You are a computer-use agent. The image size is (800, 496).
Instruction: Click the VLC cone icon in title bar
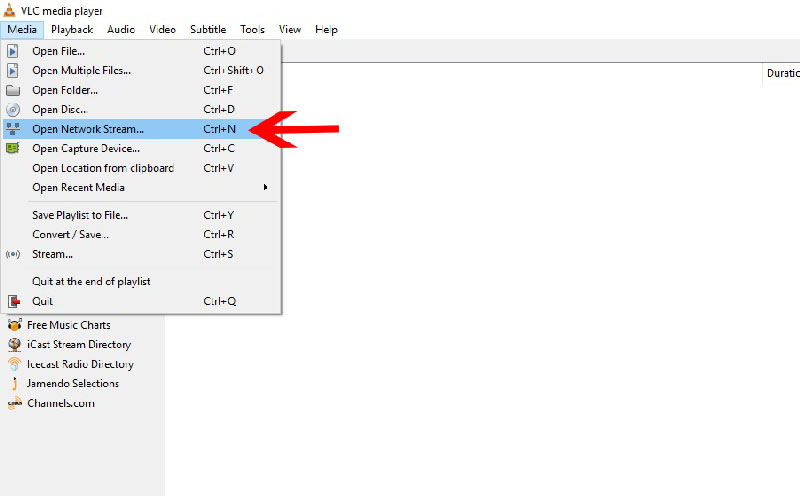(9, 10)
